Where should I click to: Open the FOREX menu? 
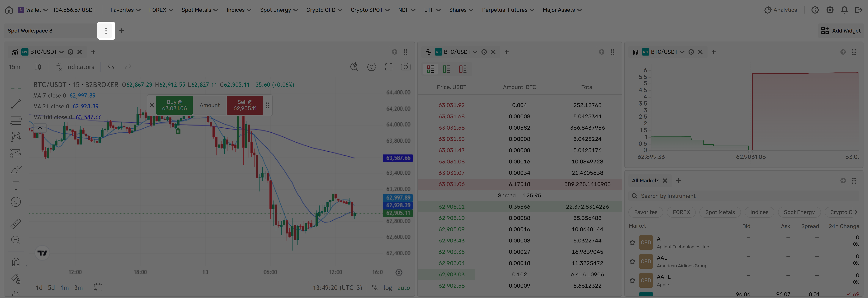tap(161, 10)
